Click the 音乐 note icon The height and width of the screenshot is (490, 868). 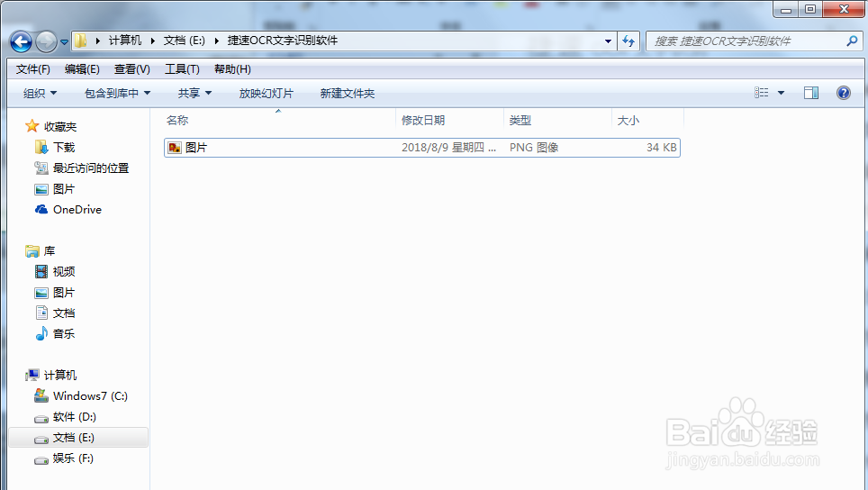tap(41, 333)
